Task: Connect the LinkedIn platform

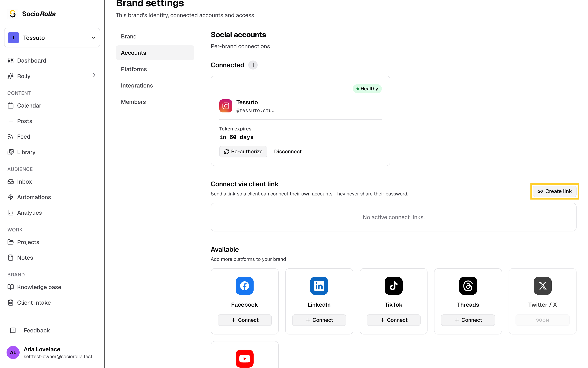Action: tap(319, 320)
